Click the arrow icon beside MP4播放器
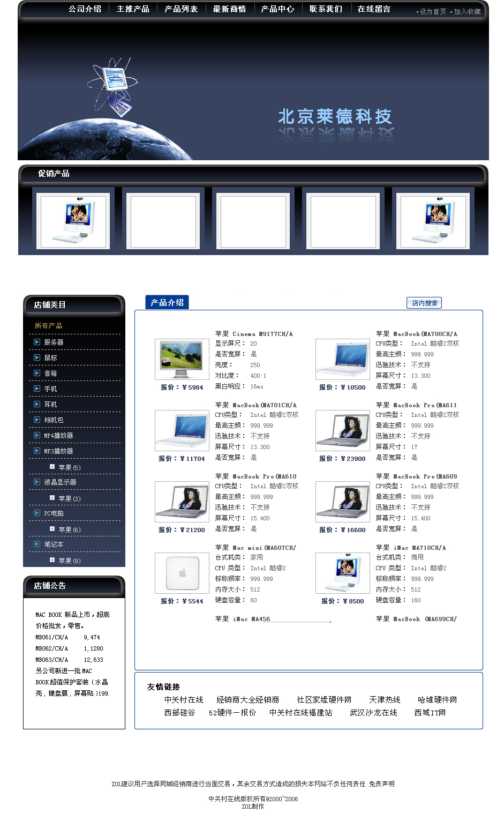This screenshot has width=504, height=836. click(37, 435)
